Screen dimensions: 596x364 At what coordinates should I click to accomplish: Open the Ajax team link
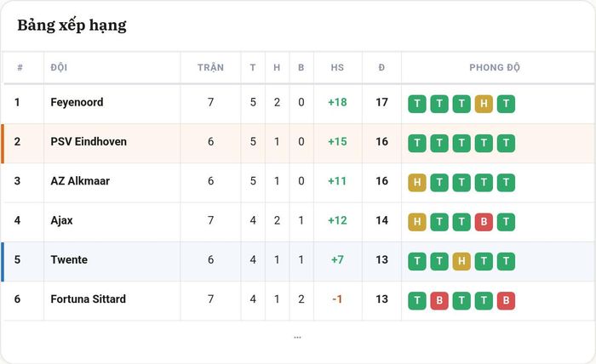61,220
